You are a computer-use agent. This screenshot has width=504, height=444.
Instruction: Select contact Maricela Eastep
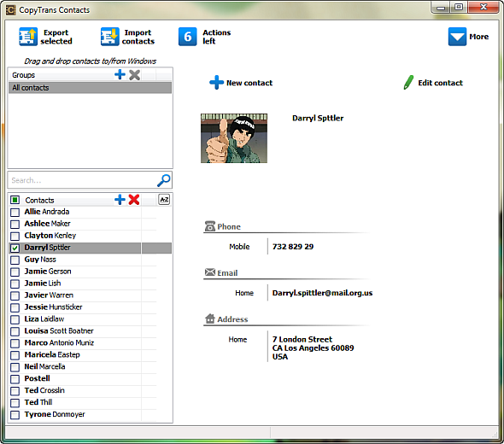pos(52,354)
